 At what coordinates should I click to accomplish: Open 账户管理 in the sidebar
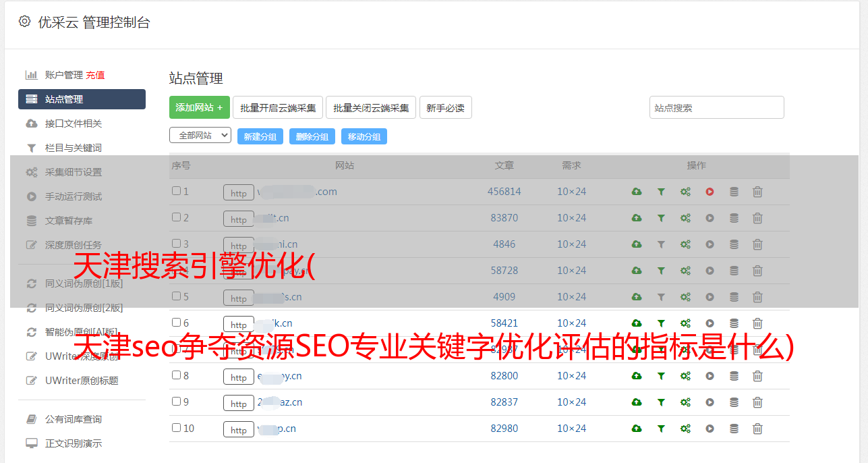(x=63, y=75)
